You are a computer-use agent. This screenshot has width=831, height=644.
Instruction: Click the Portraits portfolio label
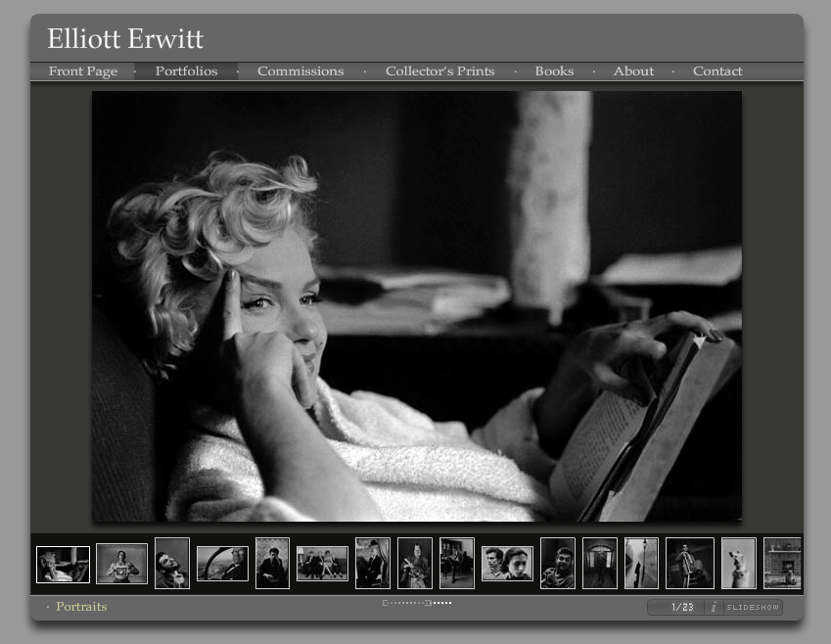pos(81,607)
